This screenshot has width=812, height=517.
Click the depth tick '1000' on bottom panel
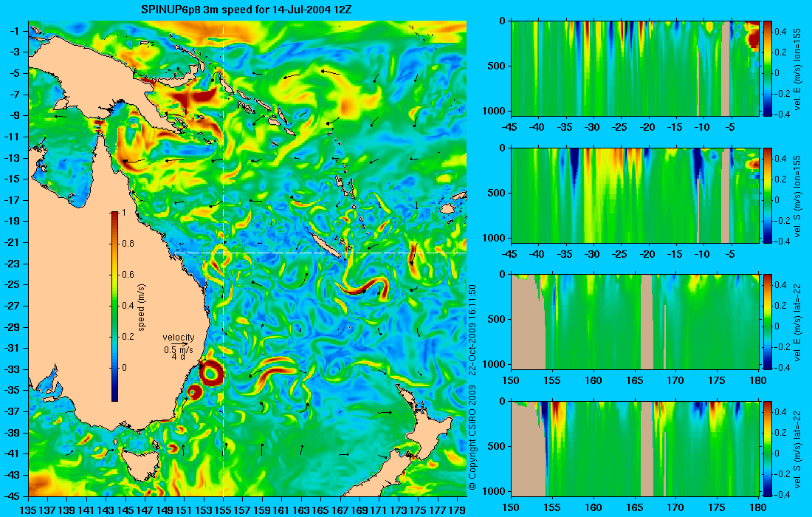tap(495, 491)
